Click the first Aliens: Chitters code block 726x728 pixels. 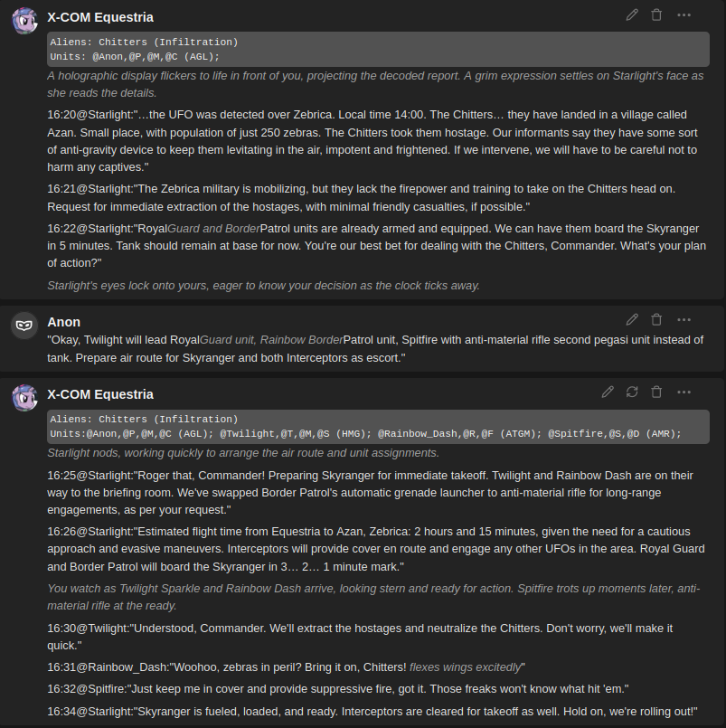tap(378, 49)
